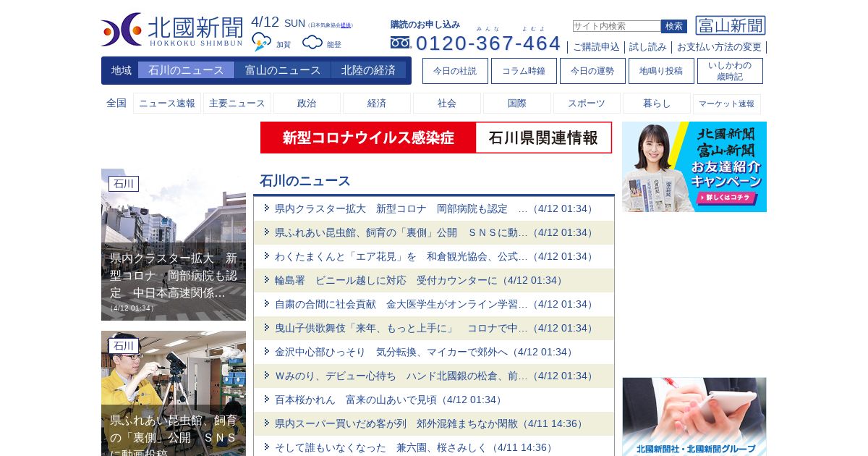Image resolution: width=868 pixels, height=456 pixels.
Task: Select the 石川のニュース tab
Action: [186, 70]
